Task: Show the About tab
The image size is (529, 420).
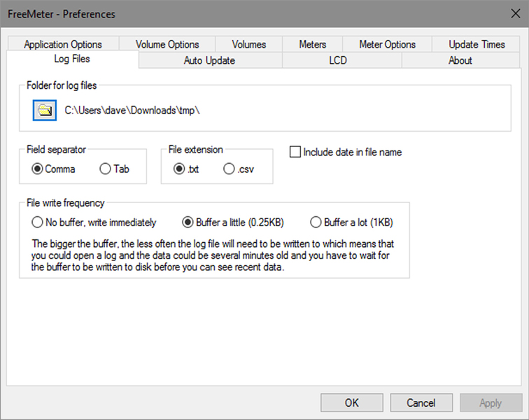Action: pos(460,60)
